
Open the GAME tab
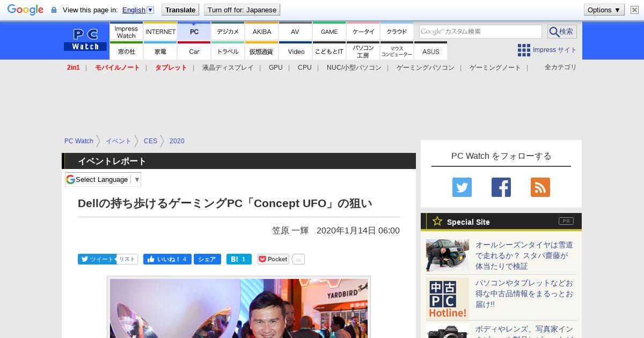pyautogui.click(x=329, y=32)
